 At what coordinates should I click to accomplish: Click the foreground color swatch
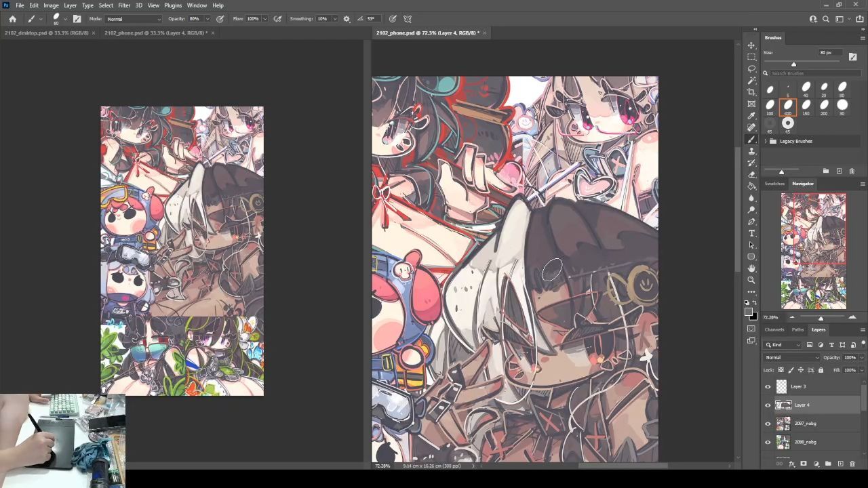tap(748, 312)
